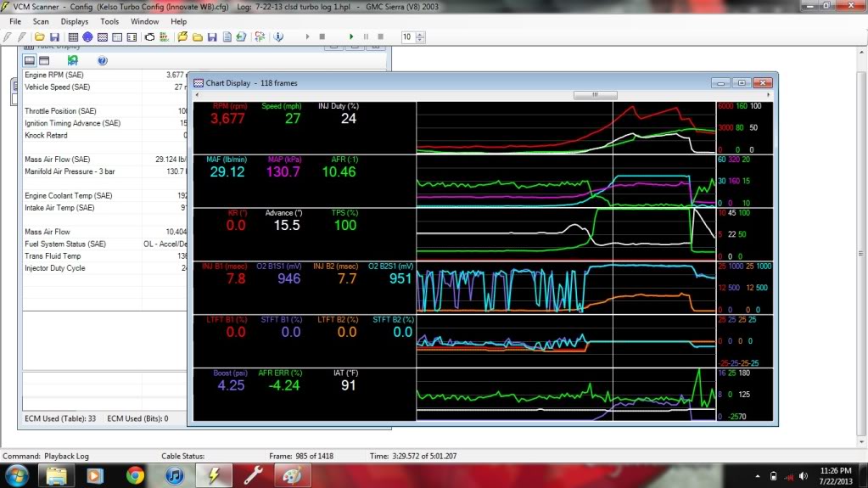Image resolution: width=868 pixels, height=488 pixels.
Task: Play the log with green play button
Action: (x=351, y=37)
